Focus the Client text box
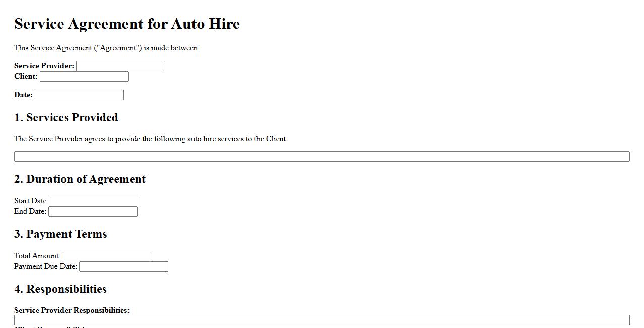 84,76
